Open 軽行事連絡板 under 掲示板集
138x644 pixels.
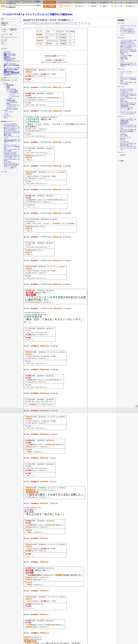point(10,85)
